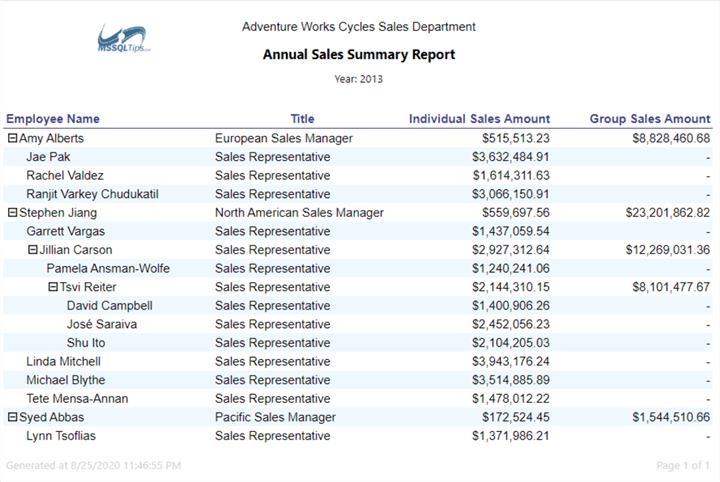Click the name Garrett Vargas
Image resolution: width=720 pixels, height=482 pixels.
pos(65,231)
